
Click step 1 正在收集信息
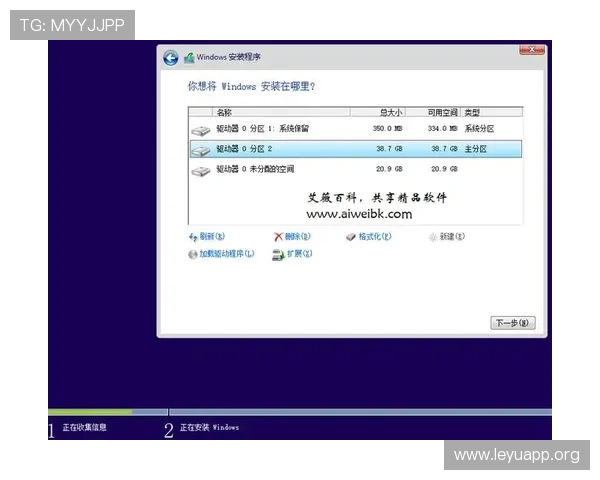pyautogui.click(x=78, y=428)
